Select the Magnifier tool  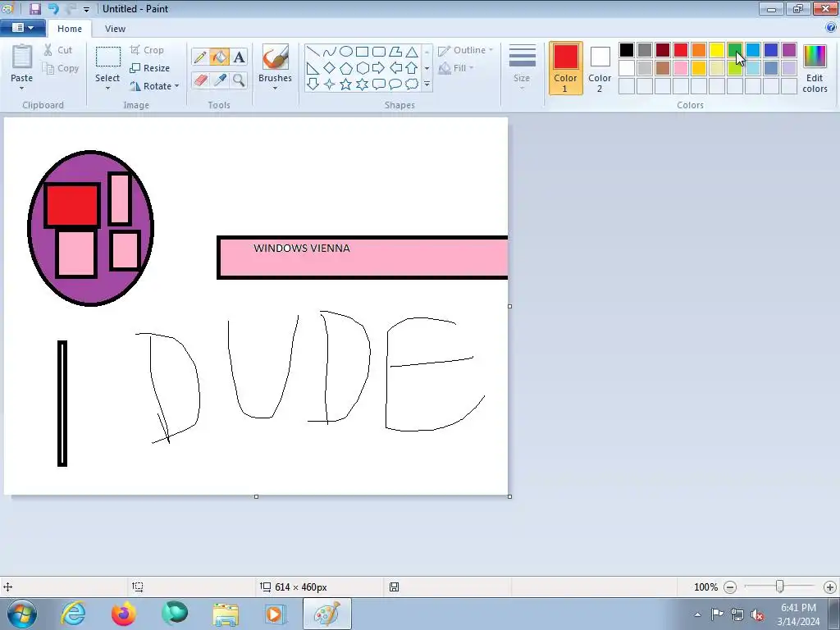pyautogui.click(x=239, y=80)
